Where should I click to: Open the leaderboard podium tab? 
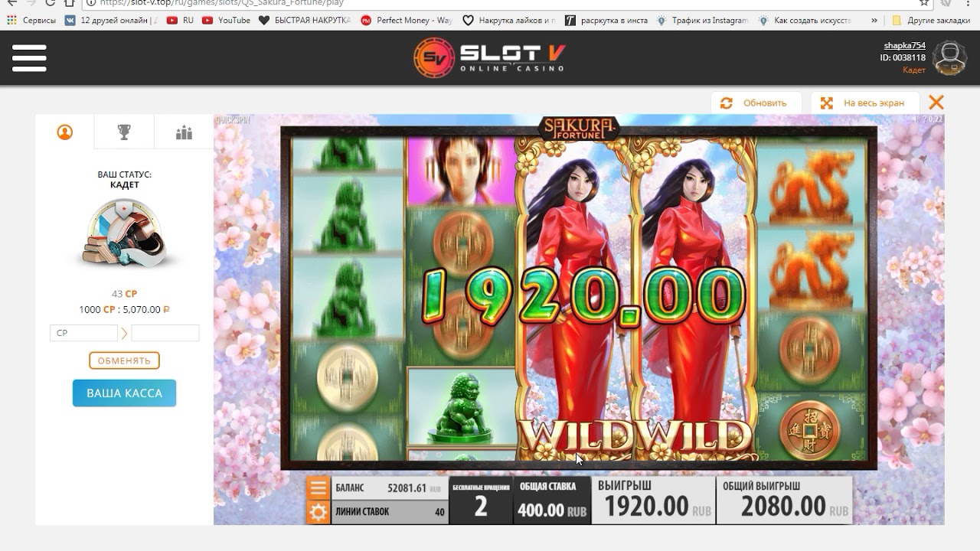[x=184, y=132]
